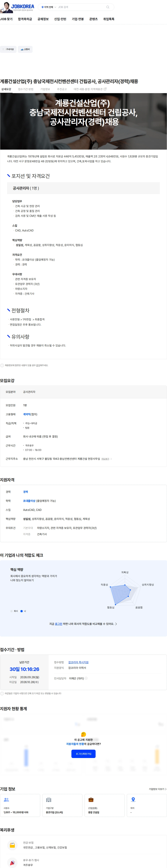Select the 추천공고 tab
Viewport: 167px width, 868px height.
[x=62, y=89]
